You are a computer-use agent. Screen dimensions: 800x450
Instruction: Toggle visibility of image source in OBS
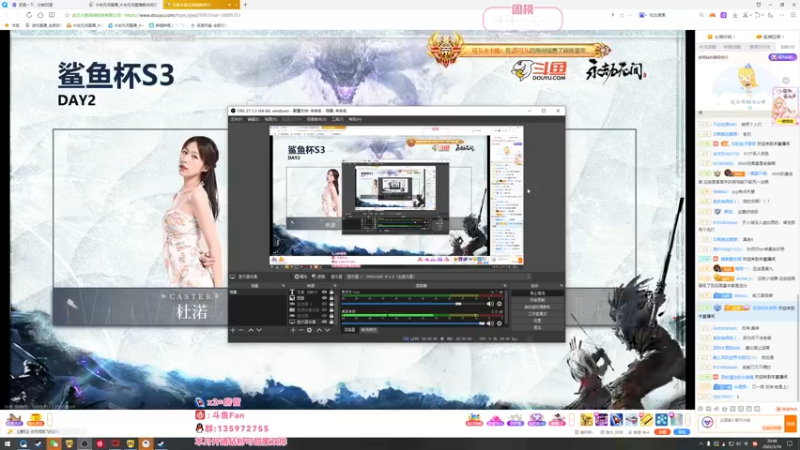(324, 298)
